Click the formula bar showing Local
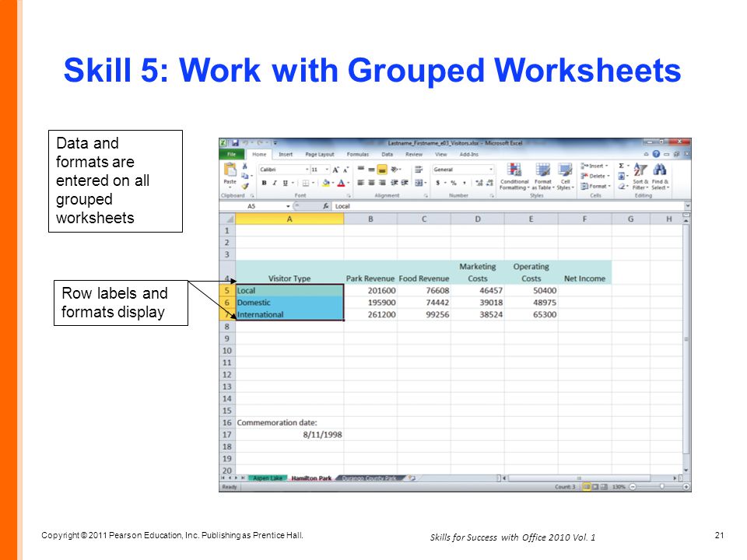747x560 pixels. coord(509,206)
